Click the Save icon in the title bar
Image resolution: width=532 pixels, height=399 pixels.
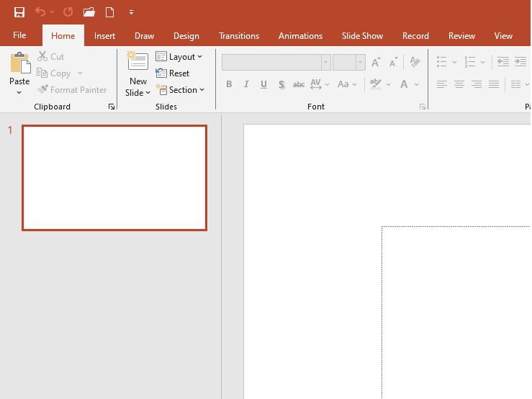[19, 12]
